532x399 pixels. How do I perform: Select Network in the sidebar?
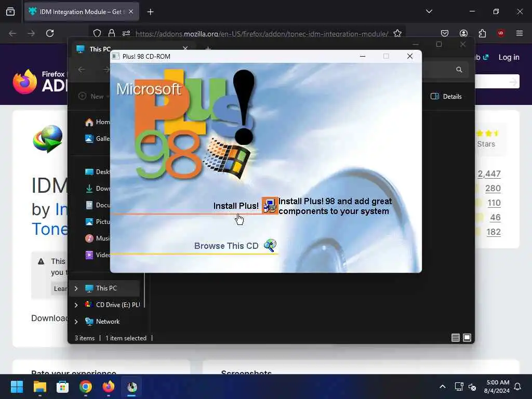(x=102, y=321)
